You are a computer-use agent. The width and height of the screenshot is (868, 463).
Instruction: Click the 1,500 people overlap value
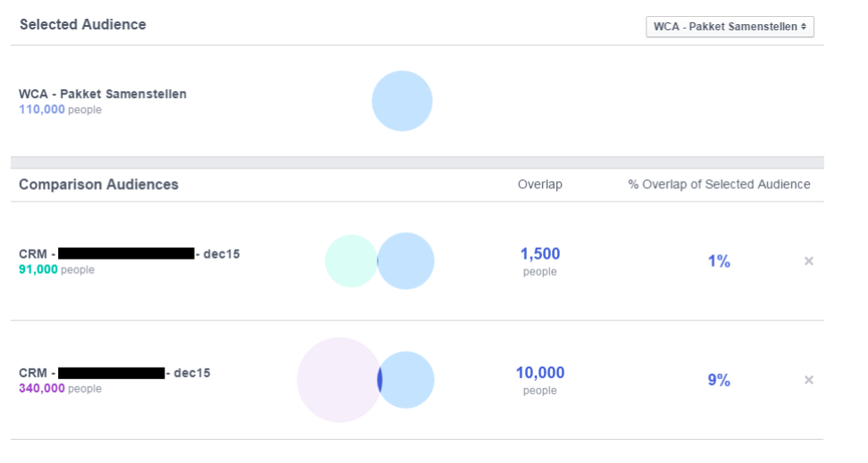pyautogui.click(x=539, y=254)
